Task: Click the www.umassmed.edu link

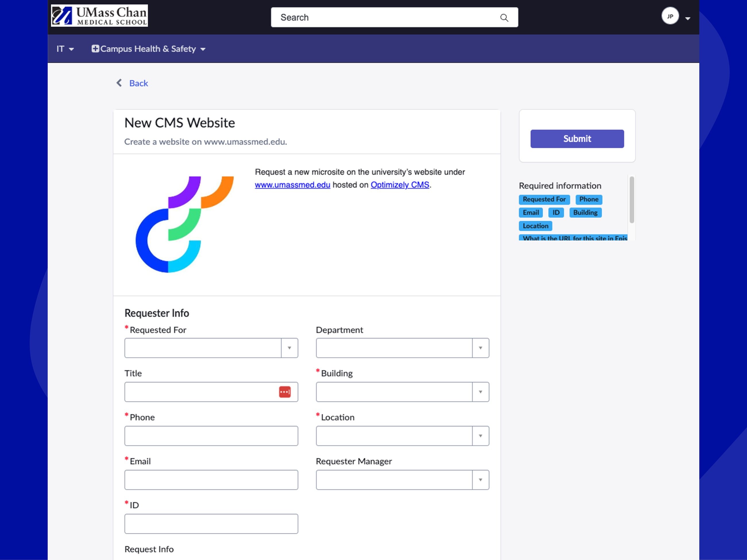Action: [293, 185]
